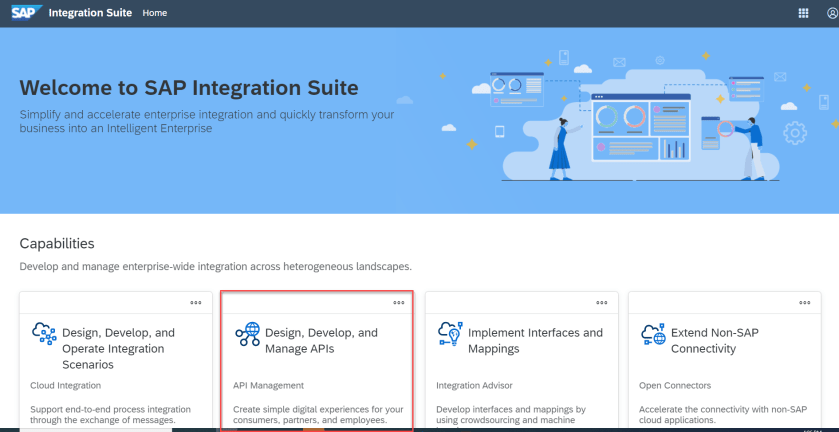Click the 'Create simple digital experiences' description

(318, 415)
